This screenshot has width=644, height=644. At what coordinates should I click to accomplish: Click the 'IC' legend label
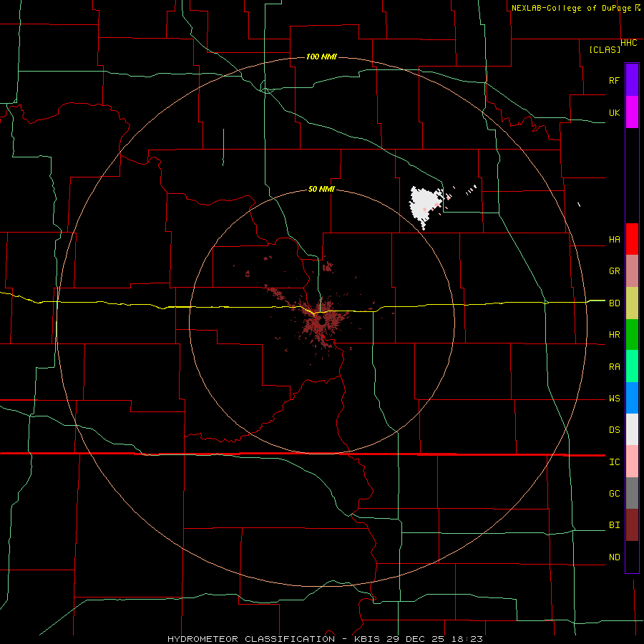(614, 462)
